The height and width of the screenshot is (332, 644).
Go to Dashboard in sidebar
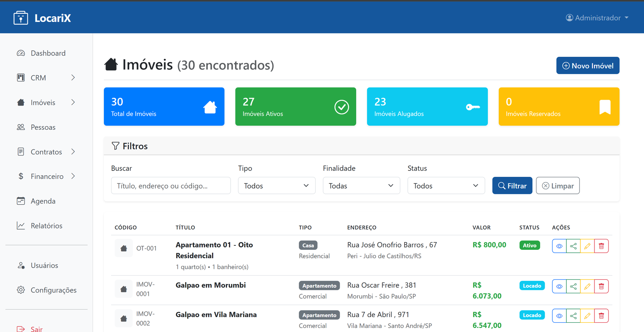pyautogui.click(x=48, y=53)
